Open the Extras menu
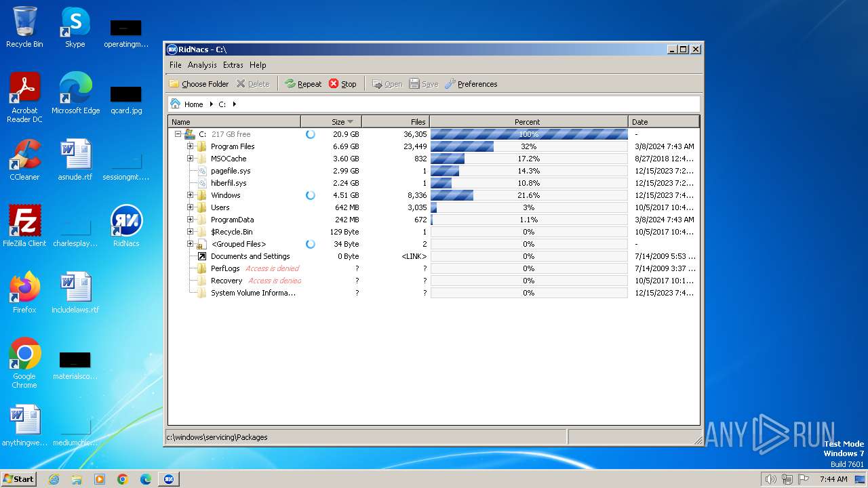868x488 pixels. coord(233,65)
